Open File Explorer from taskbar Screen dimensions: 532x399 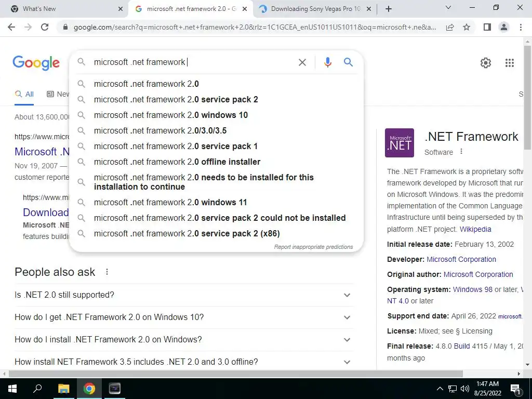[x=63, y=389]
